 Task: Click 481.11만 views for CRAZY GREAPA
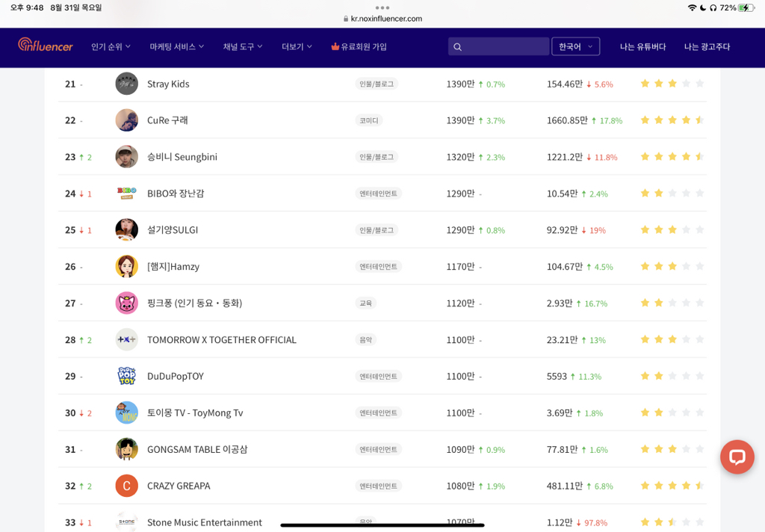(565, 486)
